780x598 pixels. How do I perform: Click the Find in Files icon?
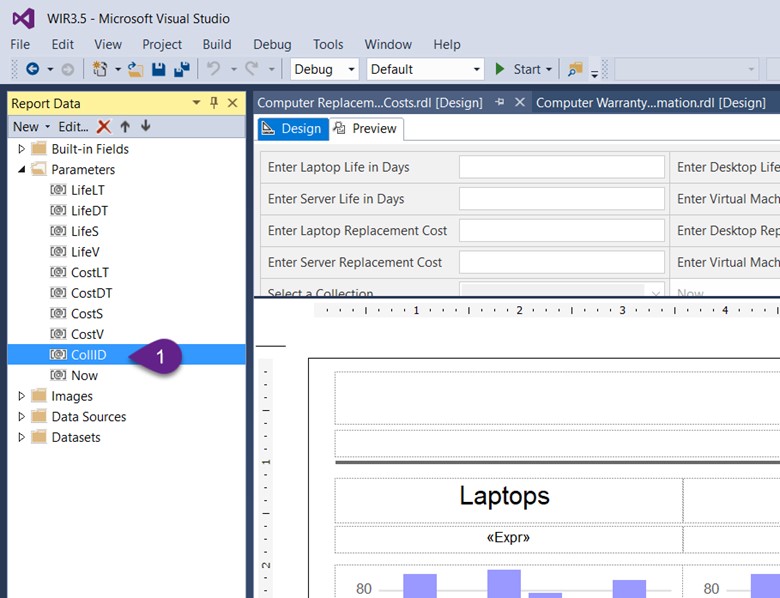[575, 69]
